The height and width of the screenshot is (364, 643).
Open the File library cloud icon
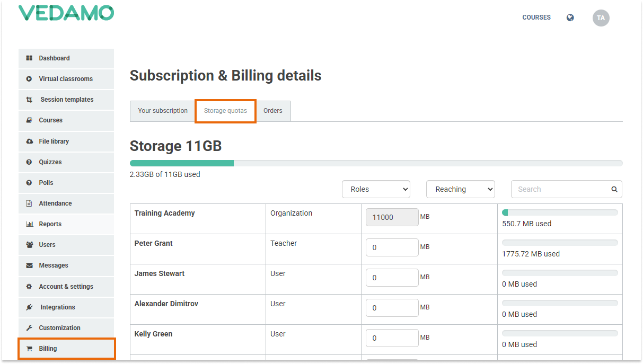coord(29,141)
